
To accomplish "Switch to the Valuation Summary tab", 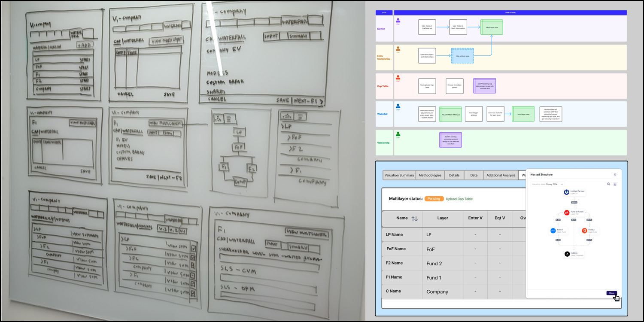I will [x=399, y=175].
